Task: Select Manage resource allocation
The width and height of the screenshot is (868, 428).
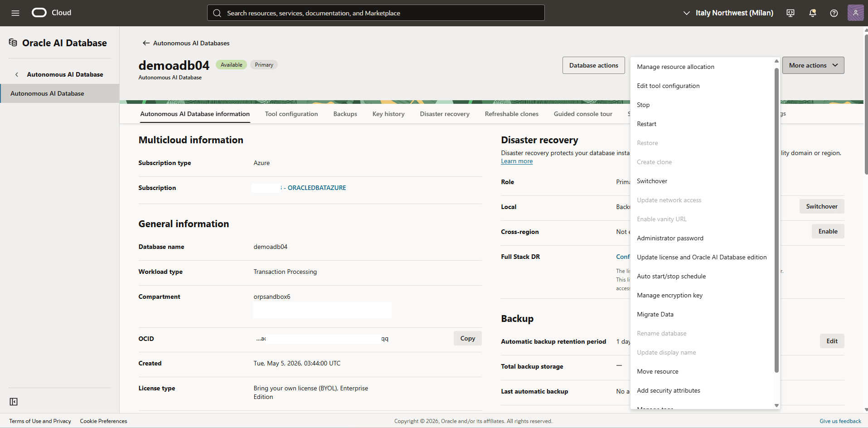Action: pyautogui.click(x=675, y=67)
